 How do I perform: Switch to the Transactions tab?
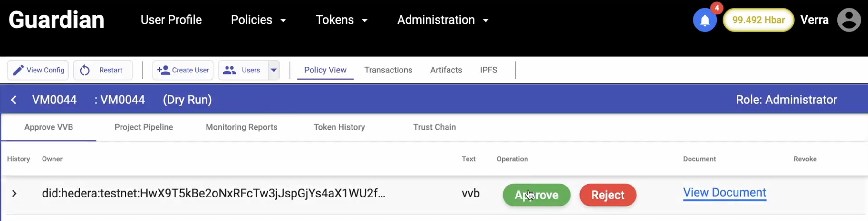pyautogui.click(x=388, y=70)
